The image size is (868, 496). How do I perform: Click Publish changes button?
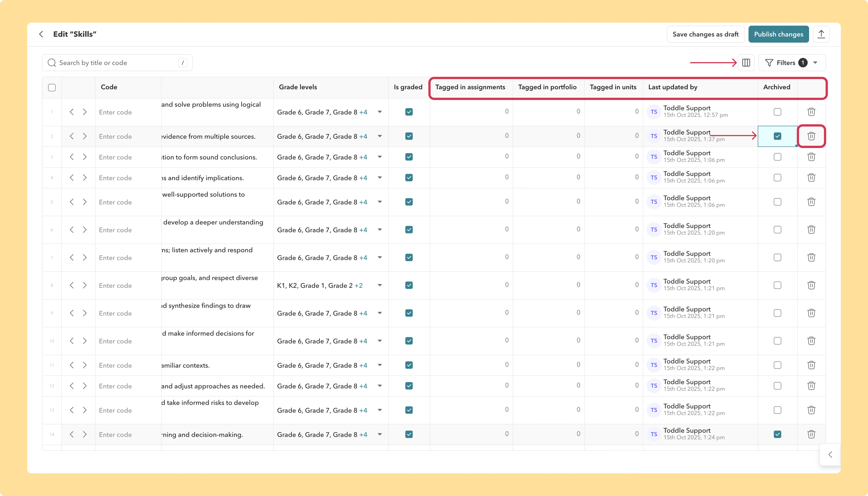point(778,34)
